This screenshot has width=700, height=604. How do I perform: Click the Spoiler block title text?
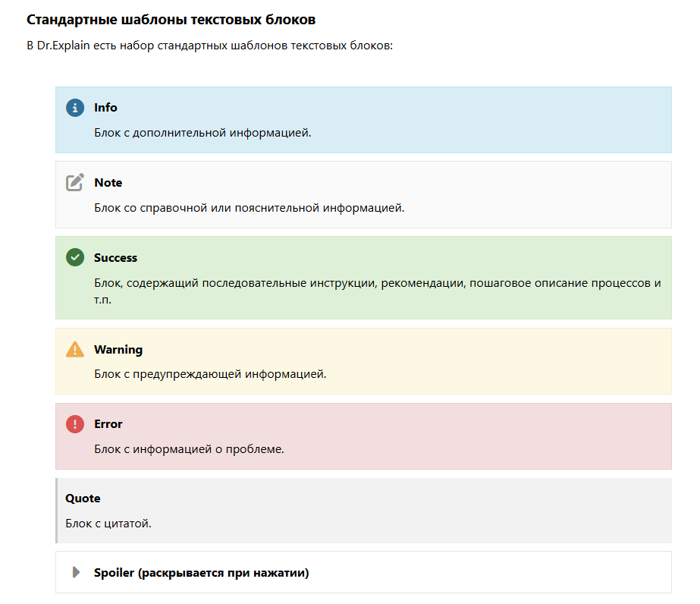pyautogui.click(x=201, y=573)
